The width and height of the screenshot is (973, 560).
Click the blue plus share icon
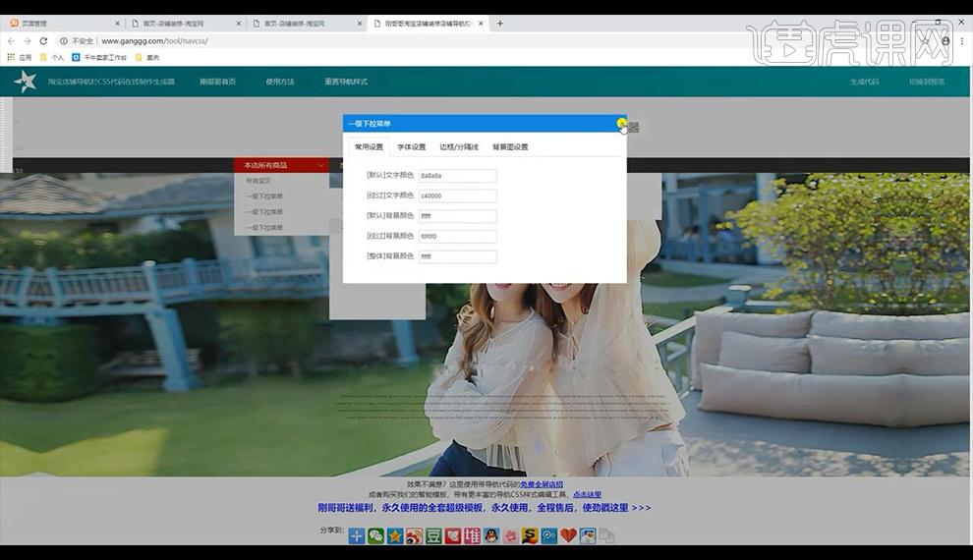356,535
